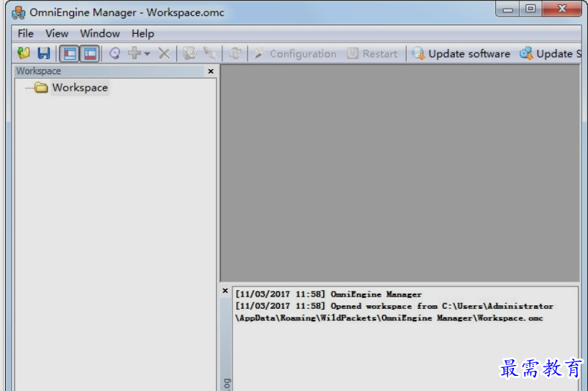
Task: Click the delete X toolbar icon
Action: click(x=164, y=53)
